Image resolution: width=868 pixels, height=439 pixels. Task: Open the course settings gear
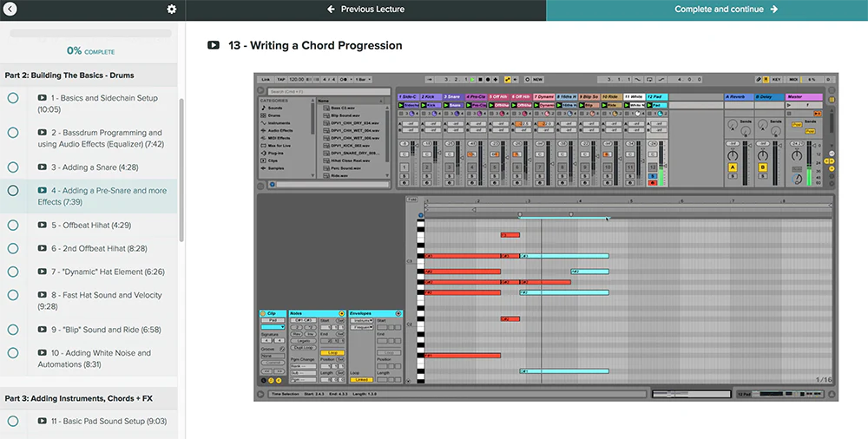point(171,10)
